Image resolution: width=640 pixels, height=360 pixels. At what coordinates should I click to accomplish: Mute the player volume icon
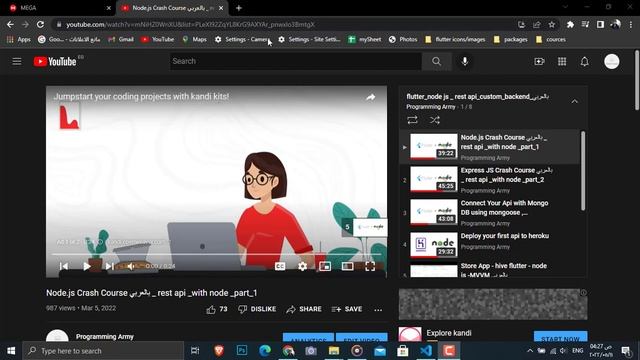click(x=130, y=266)
